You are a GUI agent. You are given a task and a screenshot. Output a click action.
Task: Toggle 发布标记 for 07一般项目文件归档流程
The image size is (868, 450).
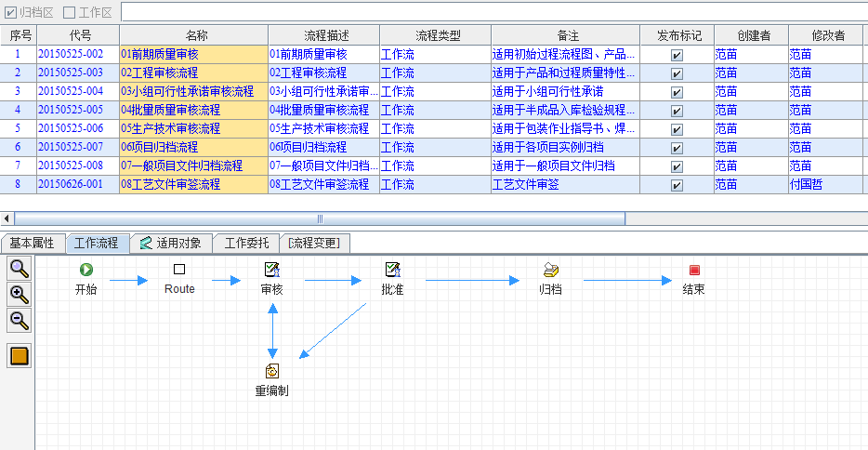click(x=677, y=166)
